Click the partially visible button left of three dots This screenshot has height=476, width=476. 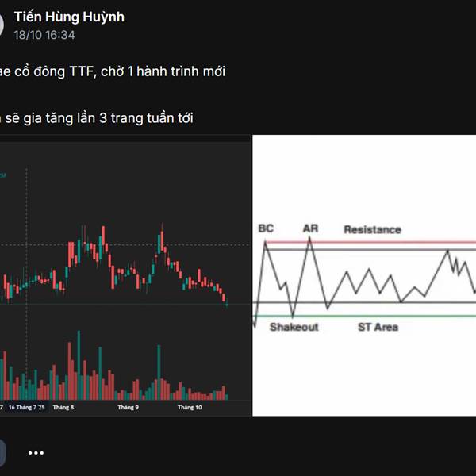coord(2,453)
